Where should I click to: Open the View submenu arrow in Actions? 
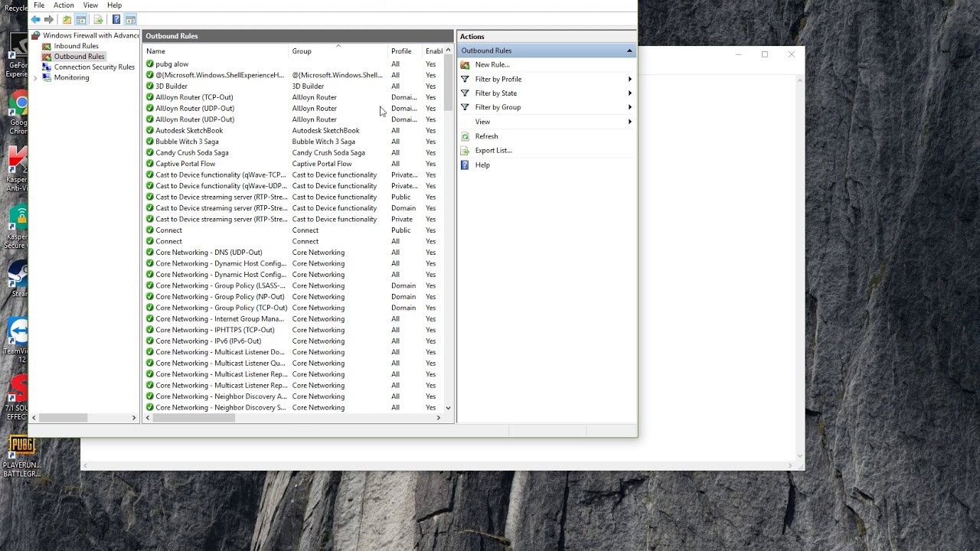tap(630, 122)
